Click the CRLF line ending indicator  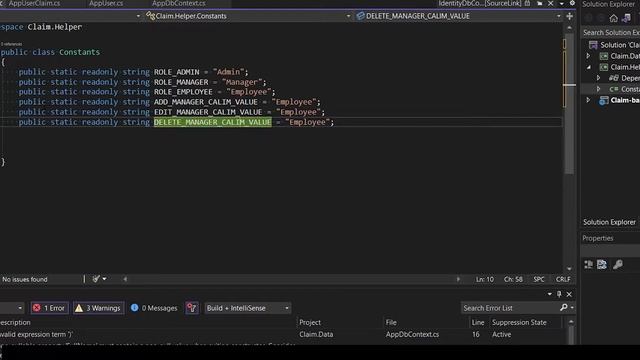563,279
